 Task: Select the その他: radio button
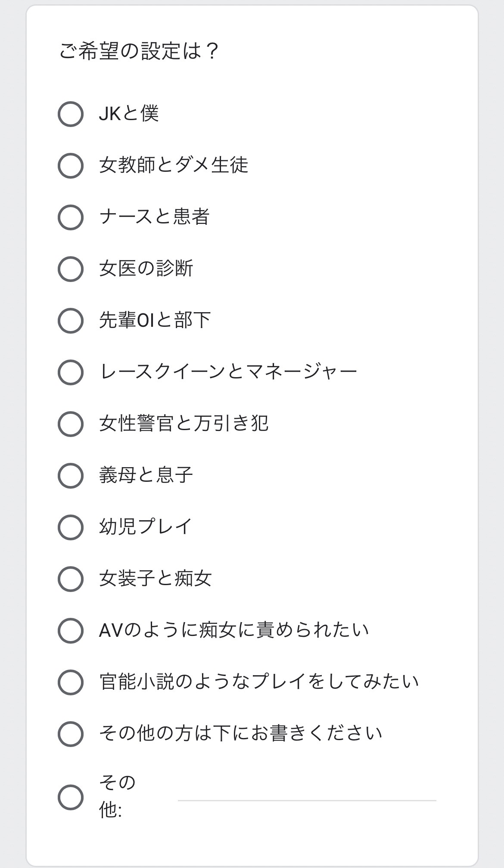click(71, 797)
